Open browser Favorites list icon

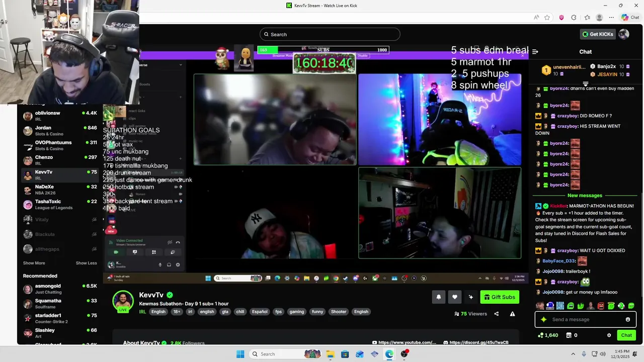coord(587,18)
